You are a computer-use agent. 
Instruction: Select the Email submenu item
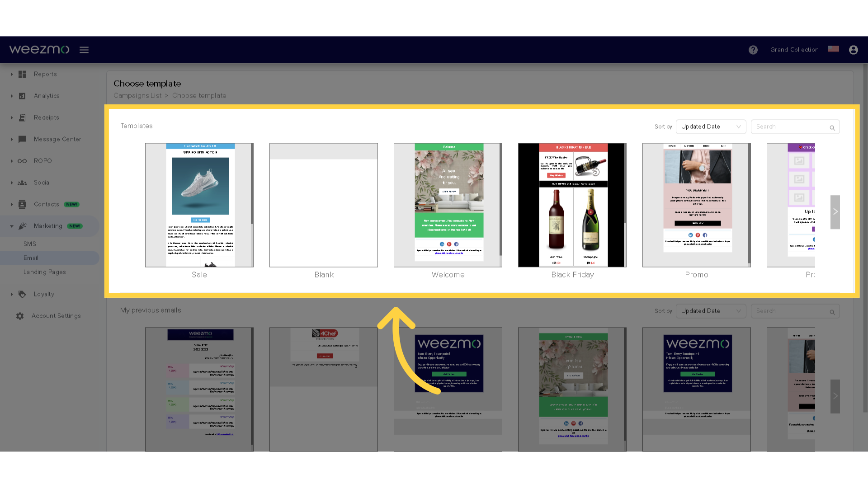(50, 258)
